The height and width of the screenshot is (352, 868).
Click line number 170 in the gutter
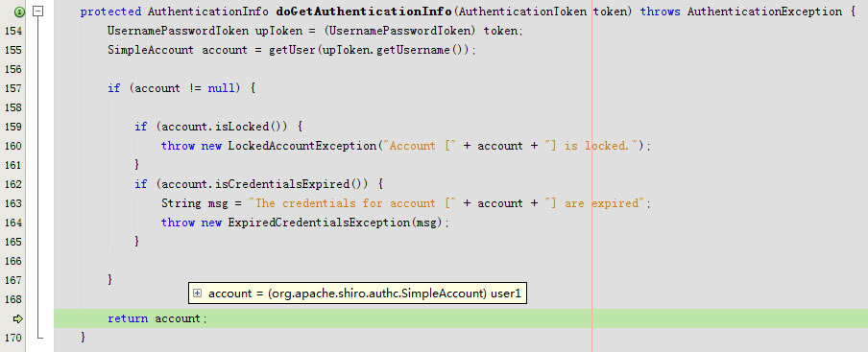click(12, 338)
